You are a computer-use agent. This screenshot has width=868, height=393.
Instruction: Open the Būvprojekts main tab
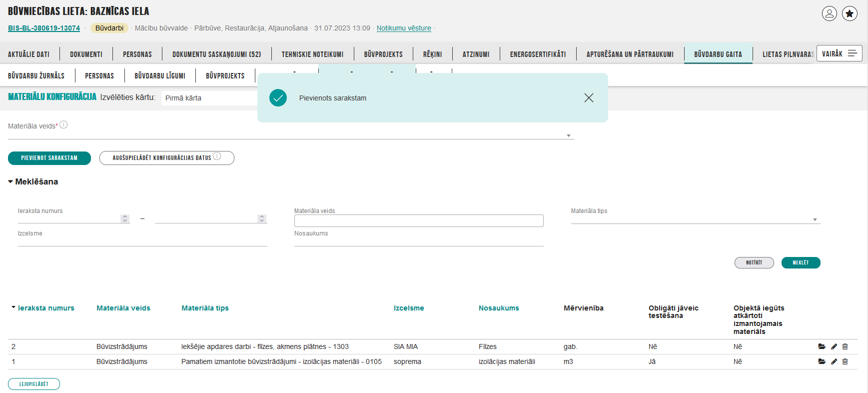click(383, 54)
